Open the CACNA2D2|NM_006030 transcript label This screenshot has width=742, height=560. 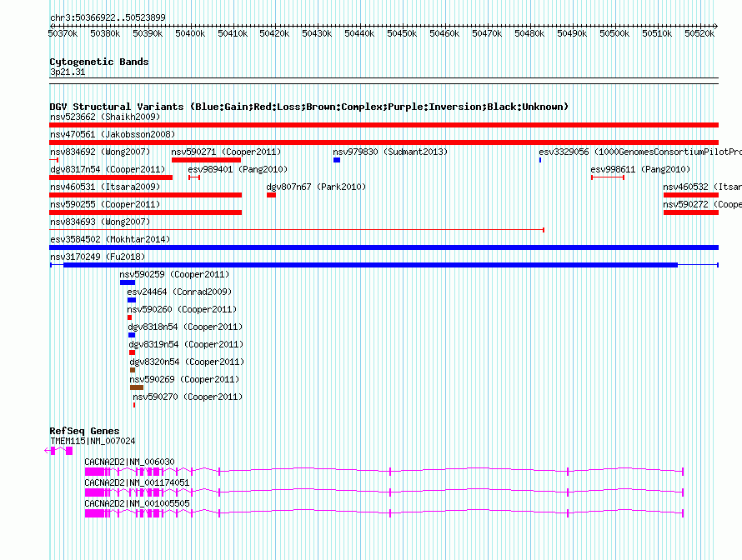click(130, 462)
